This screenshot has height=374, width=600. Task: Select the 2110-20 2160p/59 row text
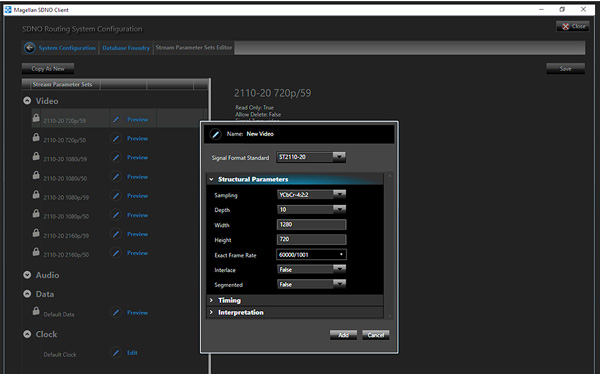[x=66, y=236]
